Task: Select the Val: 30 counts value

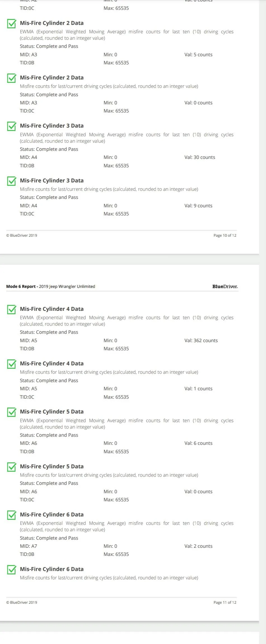Action: coord(200,157)
